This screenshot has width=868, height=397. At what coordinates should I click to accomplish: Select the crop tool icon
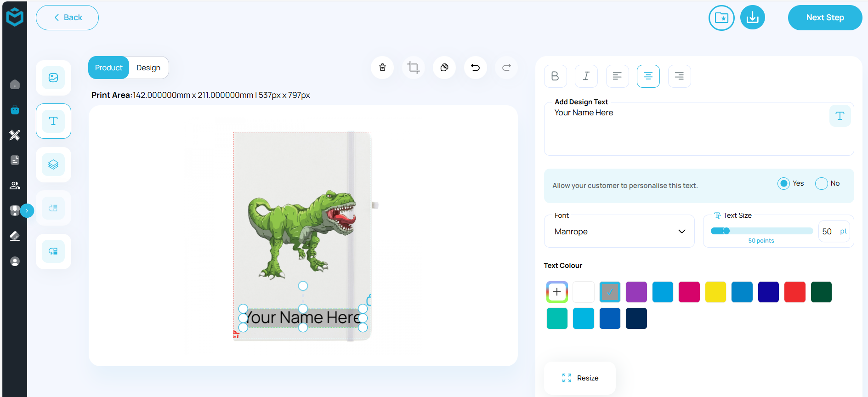[x=413, y=68]
